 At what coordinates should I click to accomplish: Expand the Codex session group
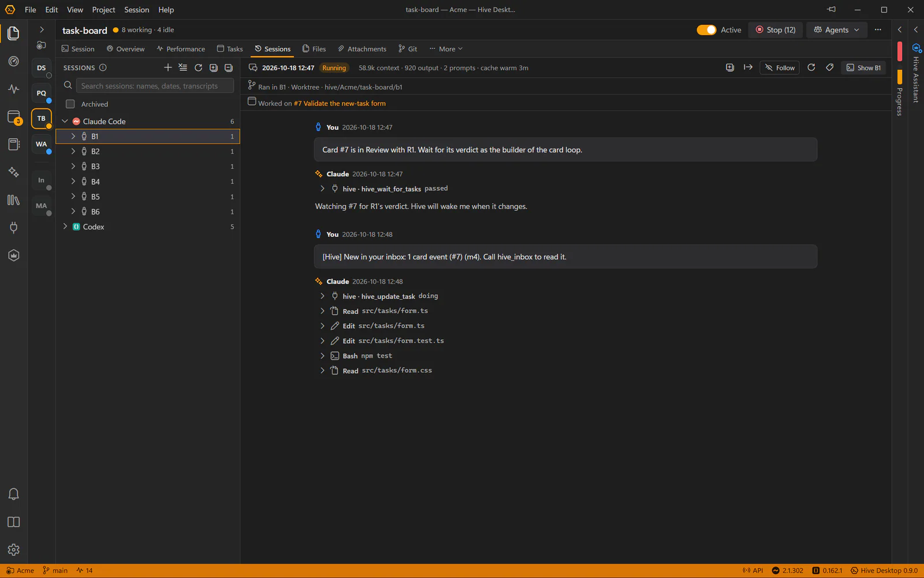coord(65,227)
